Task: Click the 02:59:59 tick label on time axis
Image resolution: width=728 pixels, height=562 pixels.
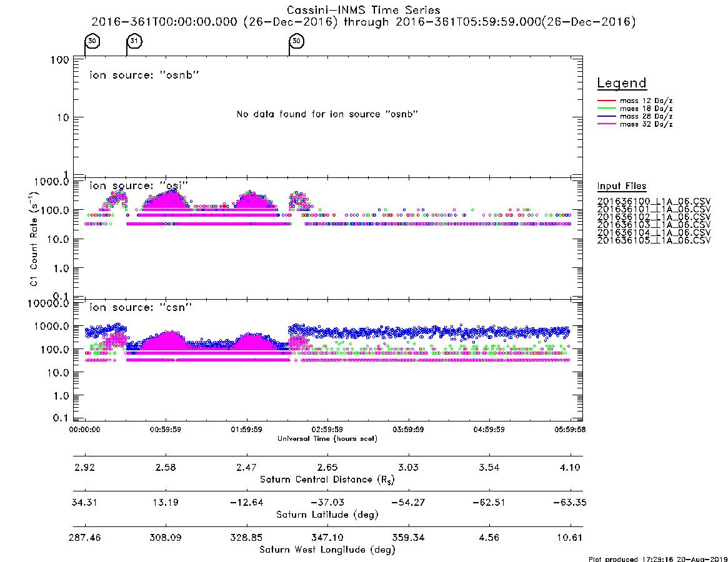Action: point(327,430)
